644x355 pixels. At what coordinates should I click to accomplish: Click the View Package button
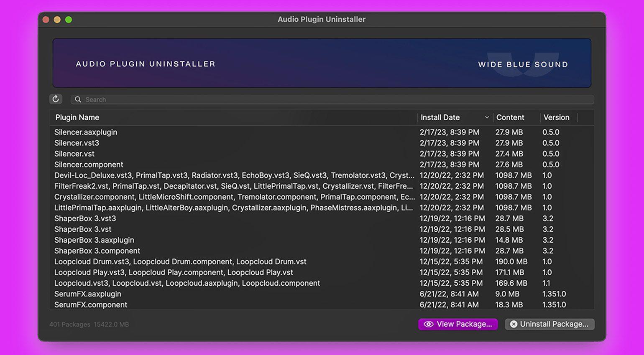point(458,324)
